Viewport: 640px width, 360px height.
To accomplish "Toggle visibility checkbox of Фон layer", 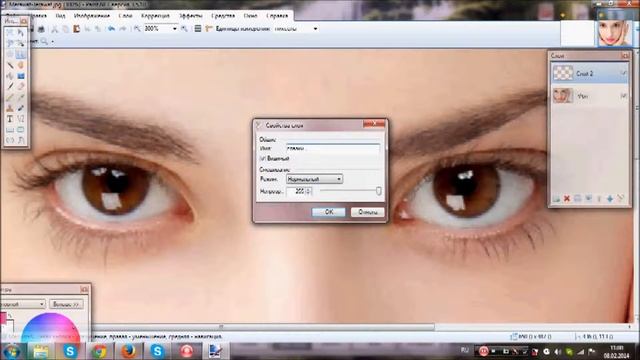I will (624, 96).
